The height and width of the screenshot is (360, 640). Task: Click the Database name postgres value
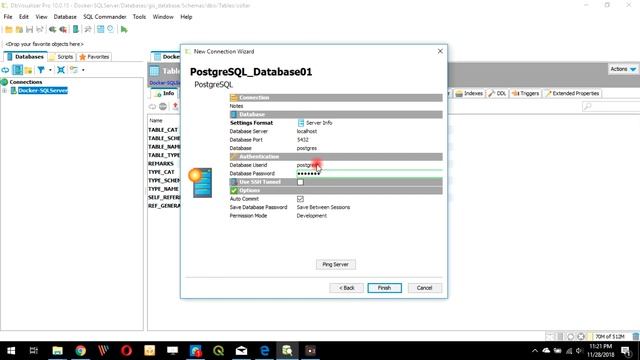(x=307, y=148)
